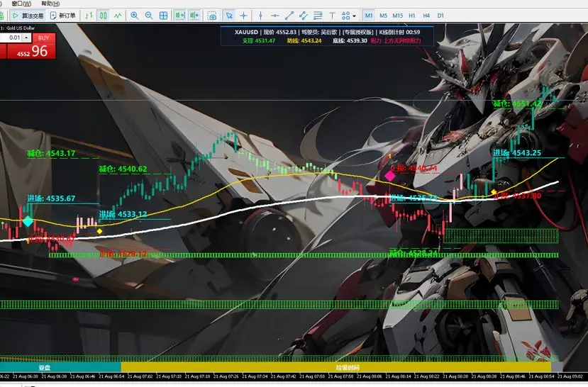Open the shapes objects dropdown
The width and height of the screenshot is (588, 387).
coord(348,16)
